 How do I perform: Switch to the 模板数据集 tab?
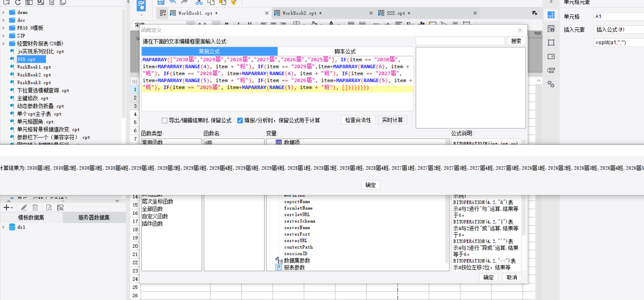point(31,217)
